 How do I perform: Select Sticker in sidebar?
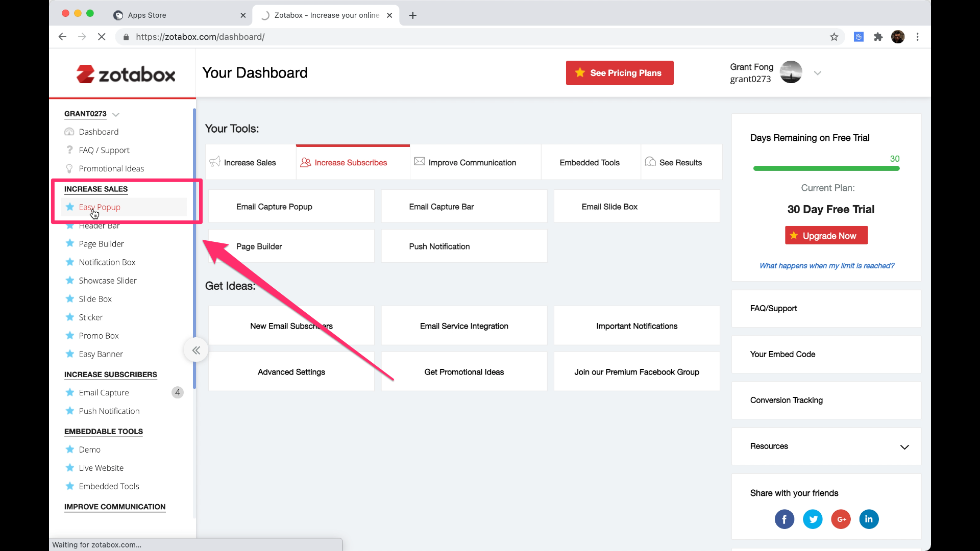(x=91, y=317)
